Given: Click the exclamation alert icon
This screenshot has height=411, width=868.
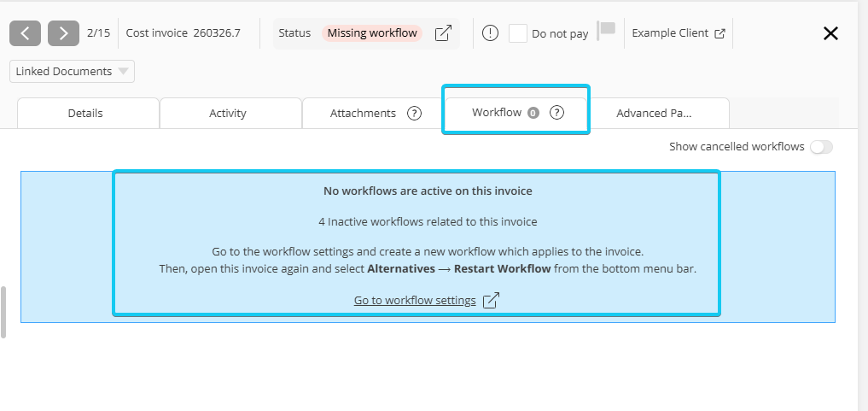Looking at the screenshot, I should (490, 33).
